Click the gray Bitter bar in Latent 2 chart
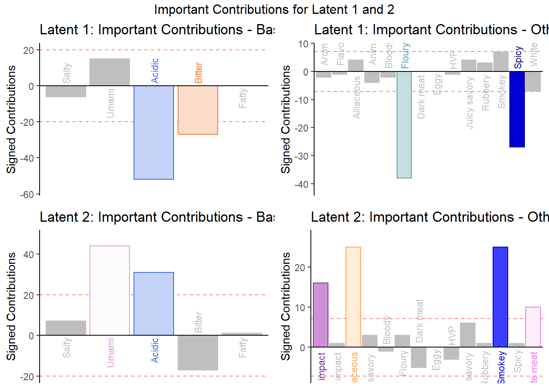The image size is (549, 392). tap(198, 352)
